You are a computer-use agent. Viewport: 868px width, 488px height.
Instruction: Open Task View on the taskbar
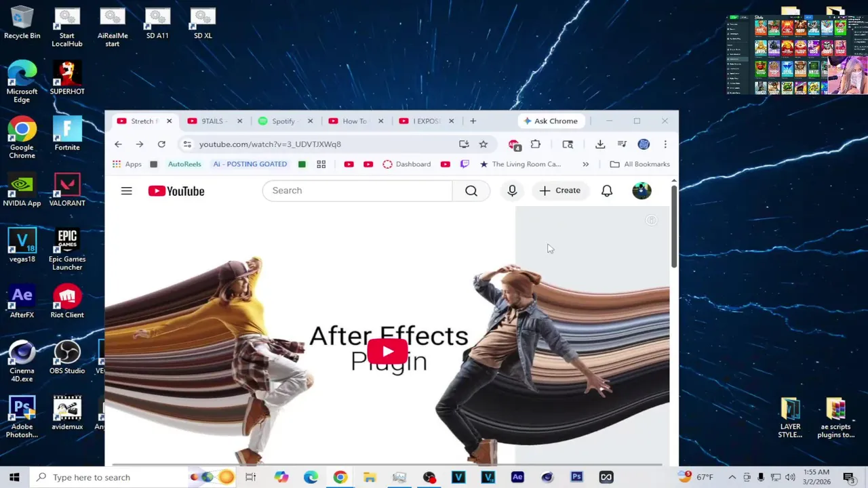click(x=250, y=477)
